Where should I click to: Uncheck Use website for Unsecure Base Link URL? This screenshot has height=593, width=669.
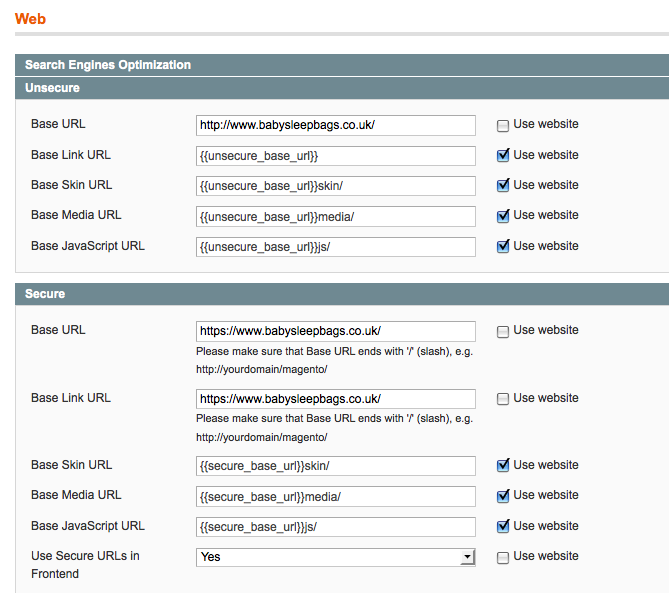pos(503,155)
